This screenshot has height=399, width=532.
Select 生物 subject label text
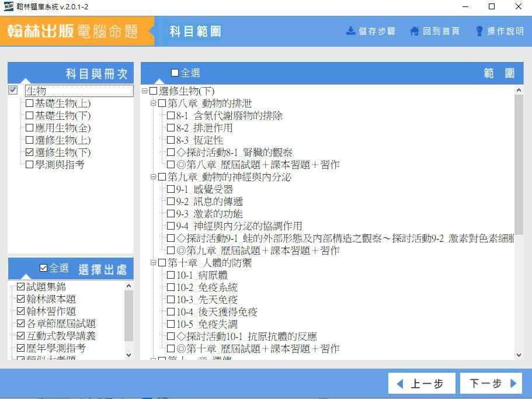click(36, 91)
